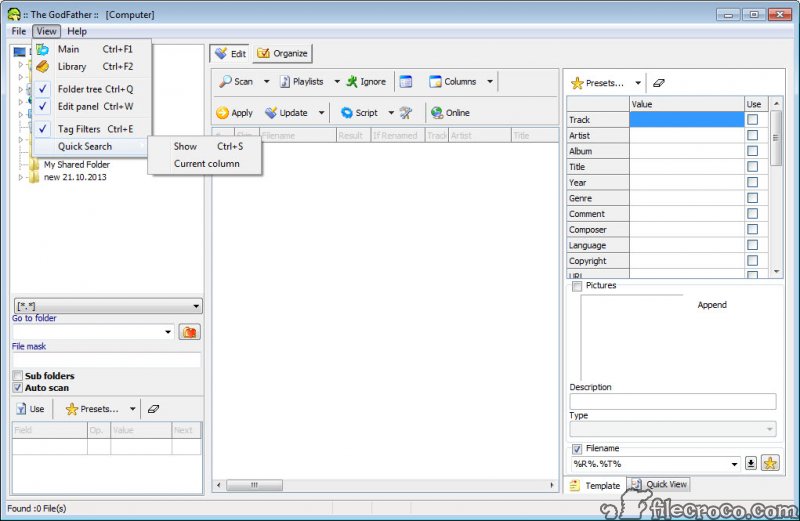The image size is (800, 521).
Task: Enable the Title Use checkbox
Action: pyautogui.click(x=752, y=166)
